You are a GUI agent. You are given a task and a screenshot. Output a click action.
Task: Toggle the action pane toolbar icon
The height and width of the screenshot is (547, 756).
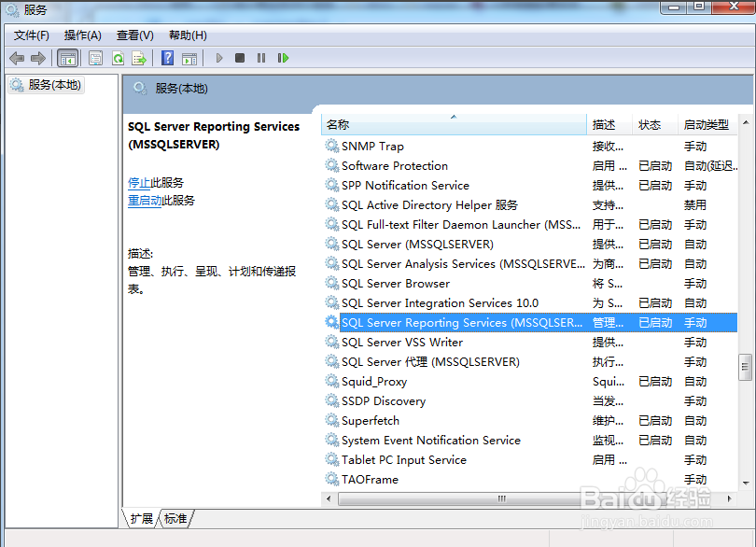(x=189, y=59)
